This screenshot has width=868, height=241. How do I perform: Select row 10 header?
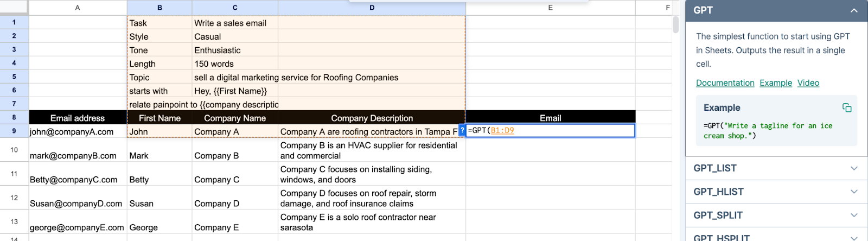[x=14, y=149]
